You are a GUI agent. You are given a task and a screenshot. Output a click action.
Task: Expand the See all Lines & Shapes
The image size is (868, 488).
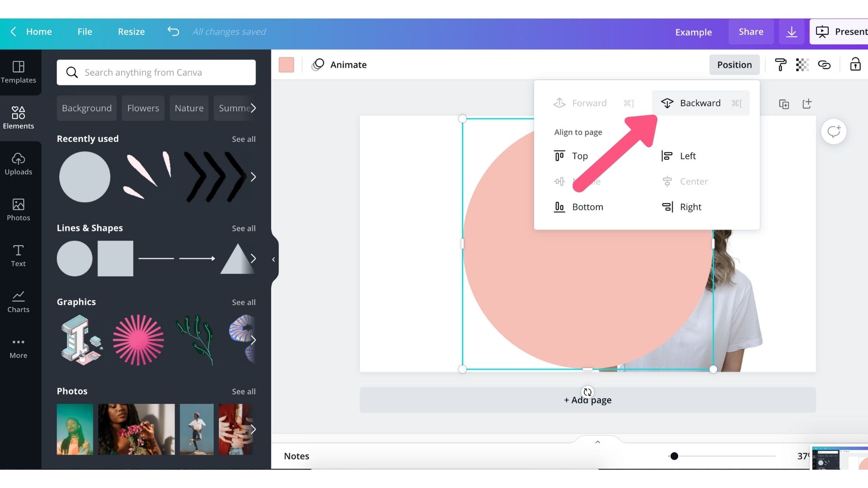(243, 228)
